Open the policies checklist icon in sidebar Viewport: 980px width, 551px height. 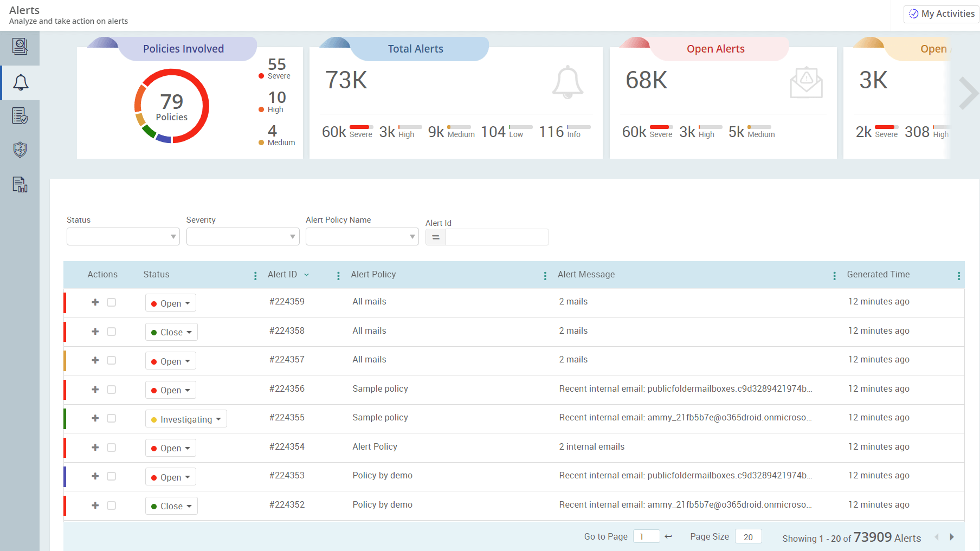pos(20,115)
